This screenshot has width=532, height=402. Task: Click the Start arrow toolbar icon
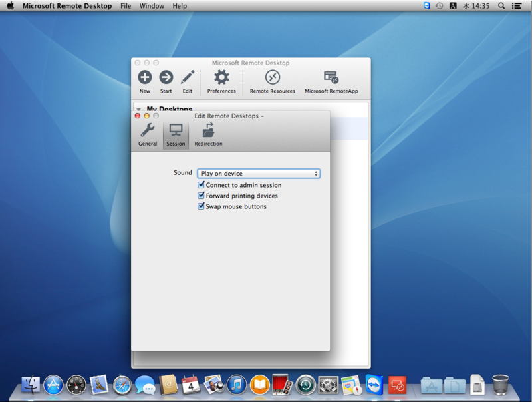coord(166,77)
